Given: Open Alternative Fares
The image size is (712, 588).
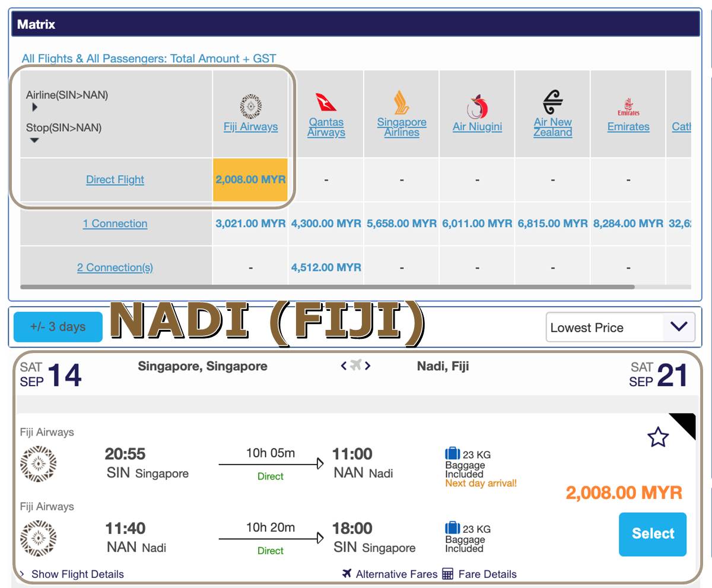Looking at the screenshot, I should click(396, 574).
